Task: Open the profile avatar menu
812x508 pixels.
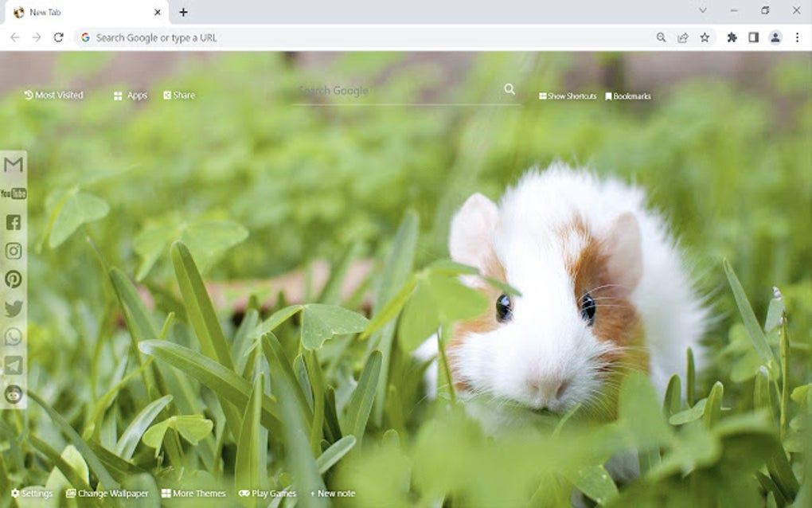Action: pos(775,37)
